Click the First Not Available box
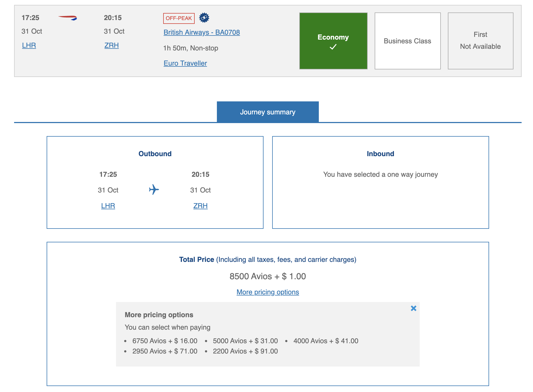 click(x=480, y=41)
